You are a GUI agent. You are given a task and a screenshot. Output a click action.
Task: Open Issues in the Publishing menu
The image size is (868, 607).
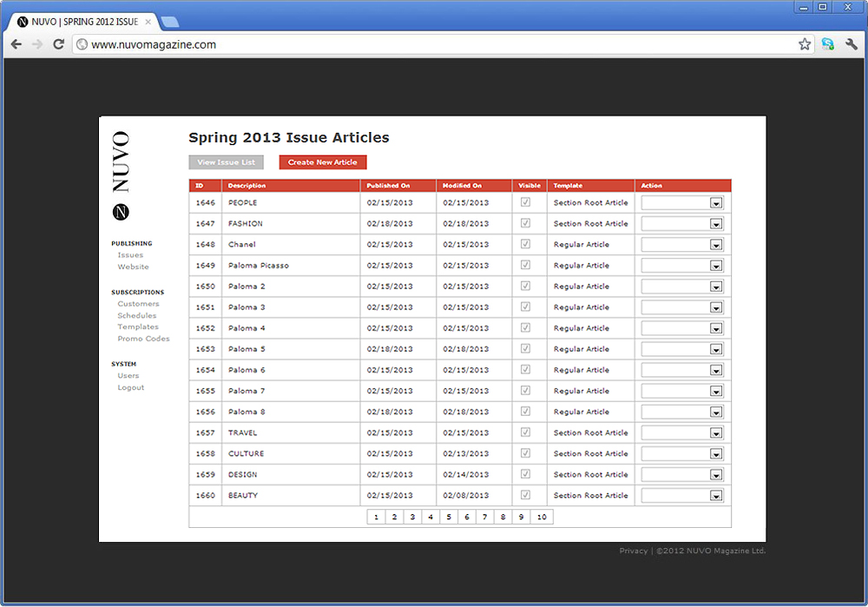tap(130, 255)
